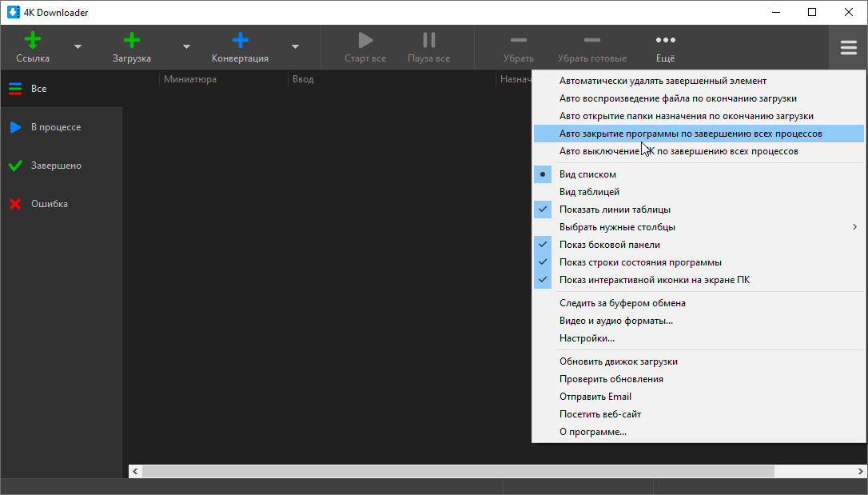Toggle Показать линии таблицы option
Viewport: 868px width, 495px height.
pos(615,210)
